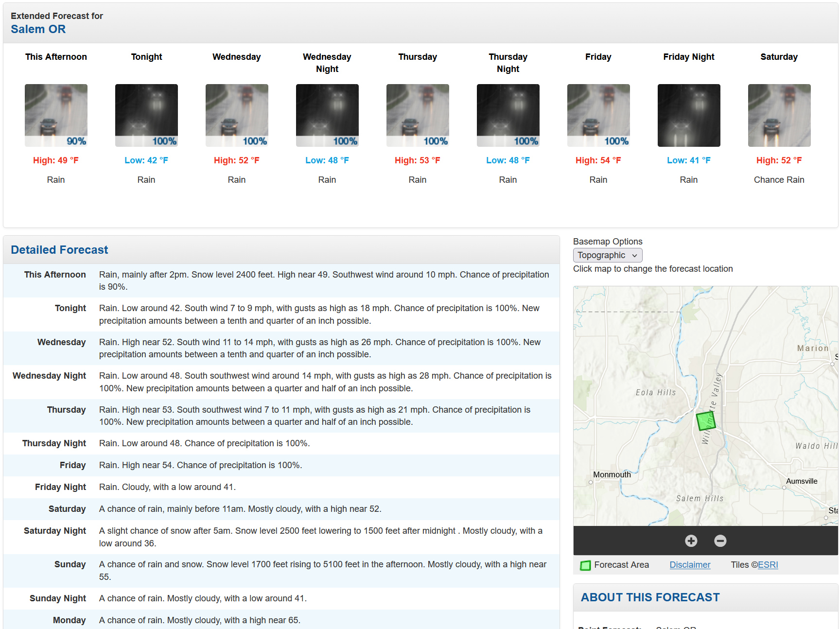Click the This Afternoon rain forecast icon
The image size is (840, 629).
[x=56, y=115]
